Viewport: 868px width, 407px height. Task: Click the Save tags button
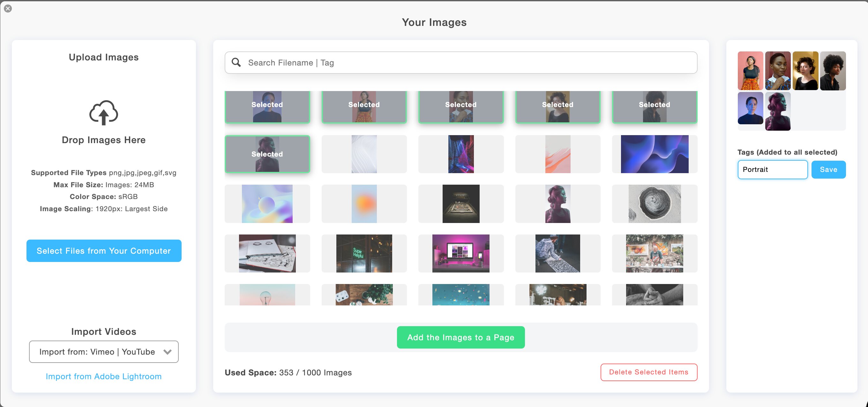(828, 169)
